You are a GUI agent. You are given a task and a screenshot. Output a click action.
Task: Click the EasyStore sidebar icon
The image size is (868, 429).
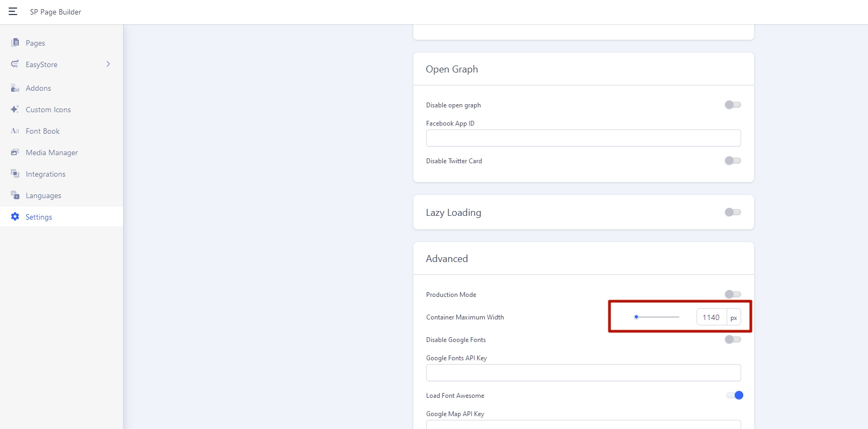tap(15, 64)
